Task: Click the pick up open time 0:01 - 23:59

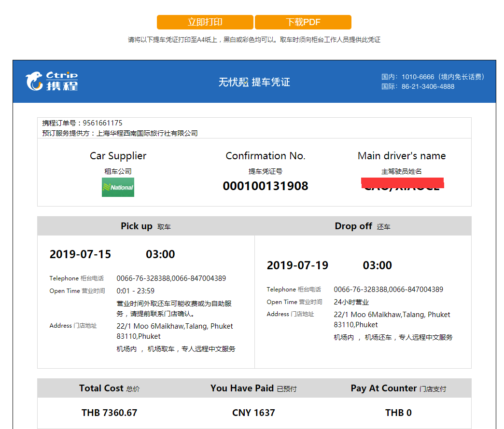Action: [135, 291]
